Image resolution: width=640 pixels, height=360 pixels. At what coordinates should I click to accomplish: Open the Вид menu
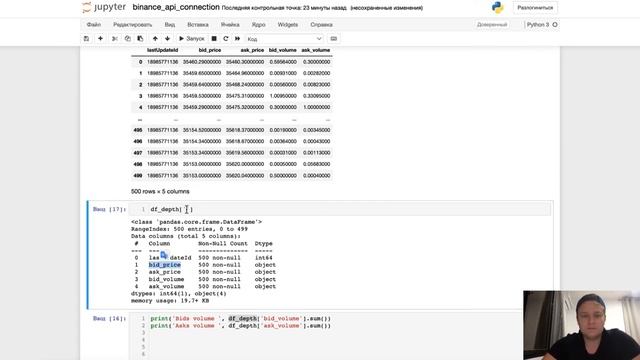tap(170, 24)
